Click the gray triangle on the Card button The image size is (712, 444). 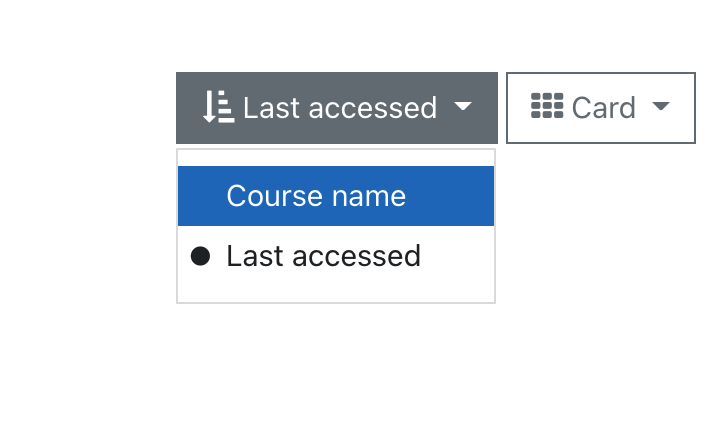661,106
